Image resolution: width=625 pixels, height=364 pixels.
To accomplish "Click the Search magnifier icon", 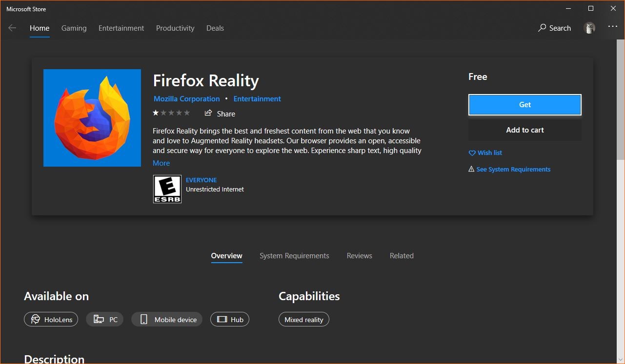I will 542,28.
